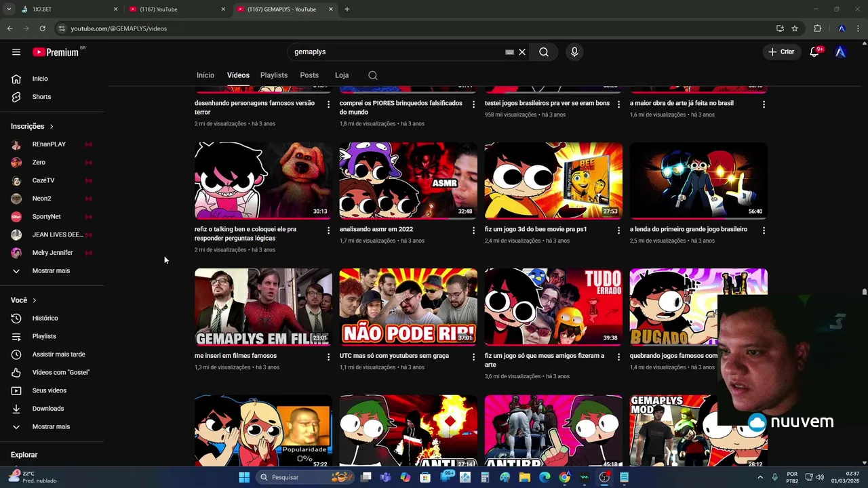
Task: Go to YouTube Premium home logo
Action: point(56,52)
